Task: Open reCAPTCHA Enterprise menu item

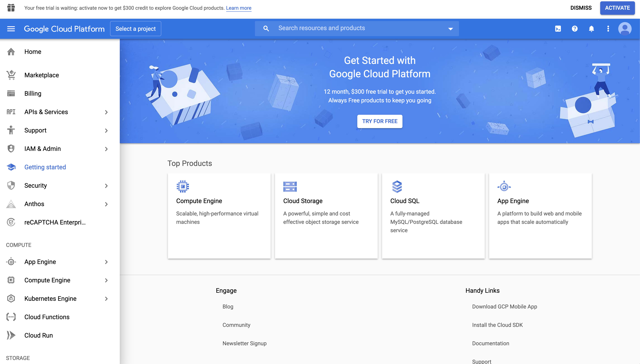Action: click(60, 222)
